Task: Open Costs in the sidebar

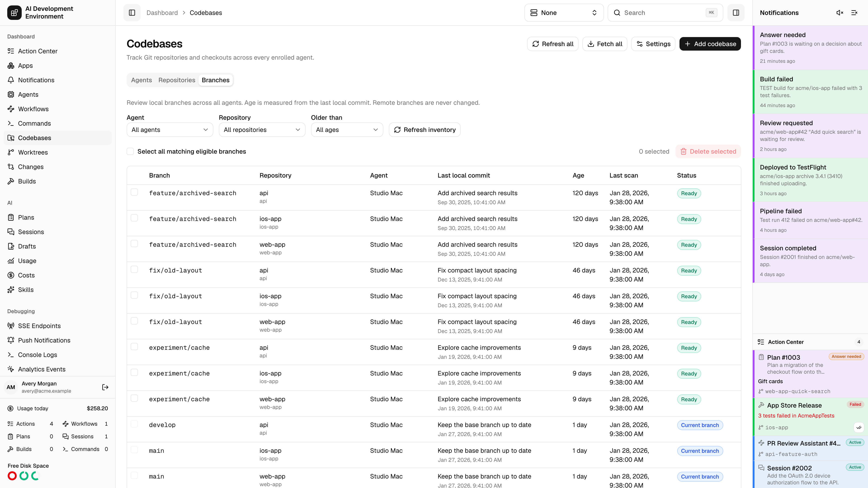Action: point(58,275)
